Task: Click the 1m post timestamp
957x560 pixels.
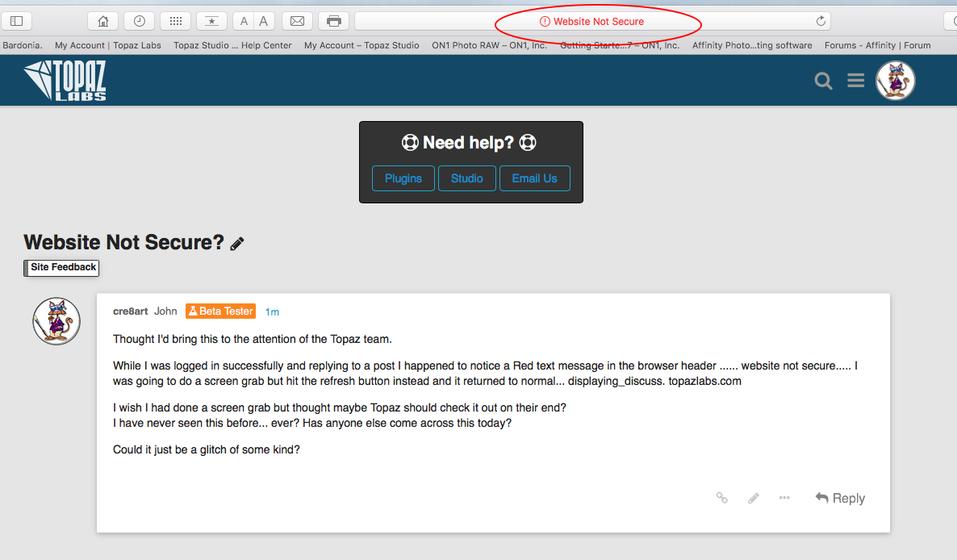Action: (272, 311)
